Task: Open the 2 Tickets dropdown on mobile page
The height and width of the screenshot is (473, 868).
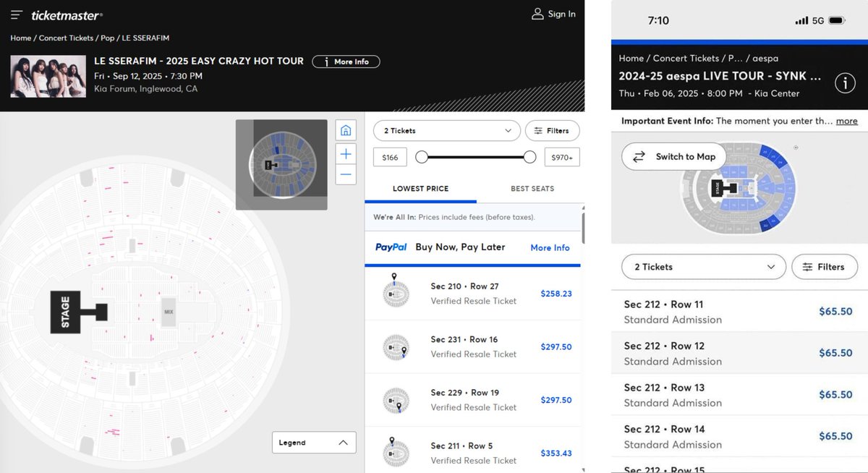Action: coord(704,267)
